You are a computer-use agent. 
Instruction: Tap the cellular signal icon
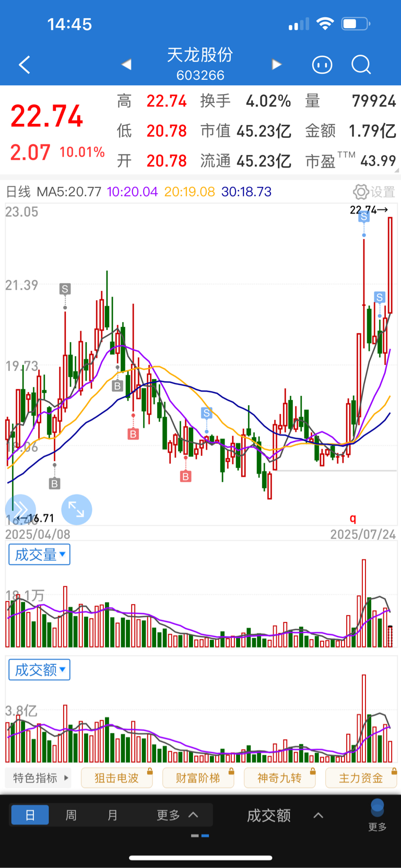pyautogui.click(x=299, y=24)
